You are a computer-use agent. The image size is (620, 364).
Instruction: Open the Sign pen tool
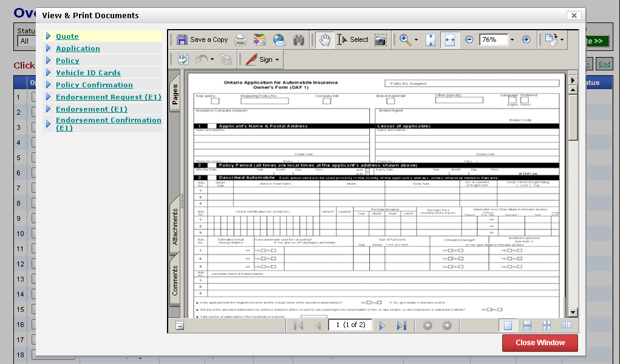coord(259,59)
